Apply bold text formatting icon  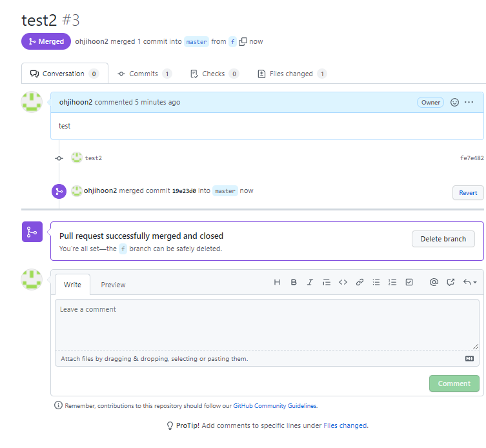[294, 282]
